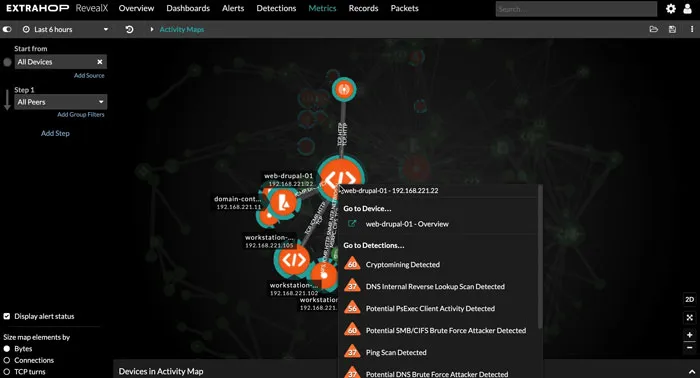This screenshot has height=378, width=700.
Task: Open the Last 6 hours time dropdown
Action: tap(65, 29)
